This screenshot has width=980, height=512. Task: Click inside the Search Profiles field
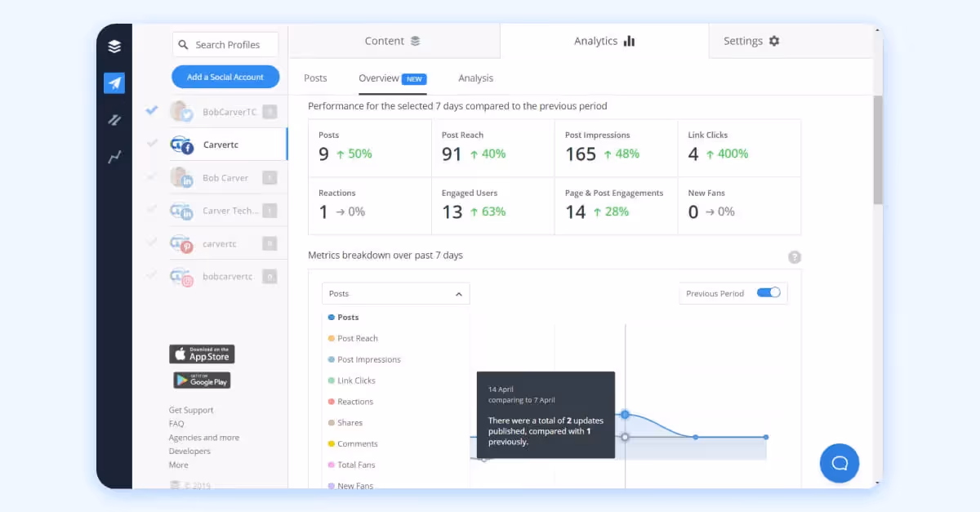229,44
